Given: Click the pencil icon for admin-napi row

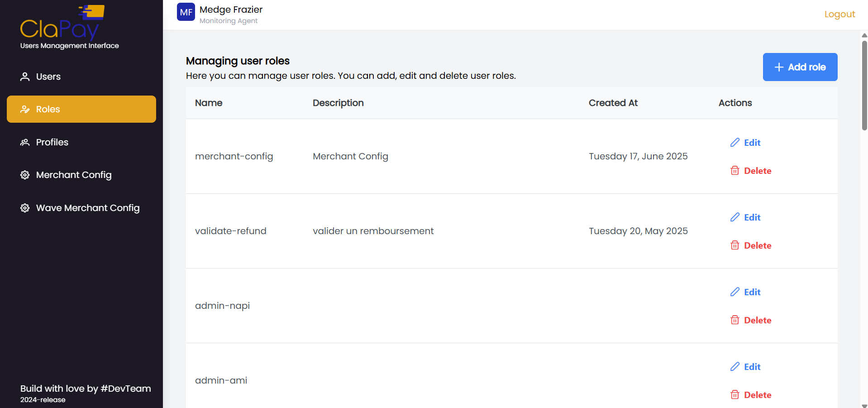Looking at the screenshot, I should [734, 292].
